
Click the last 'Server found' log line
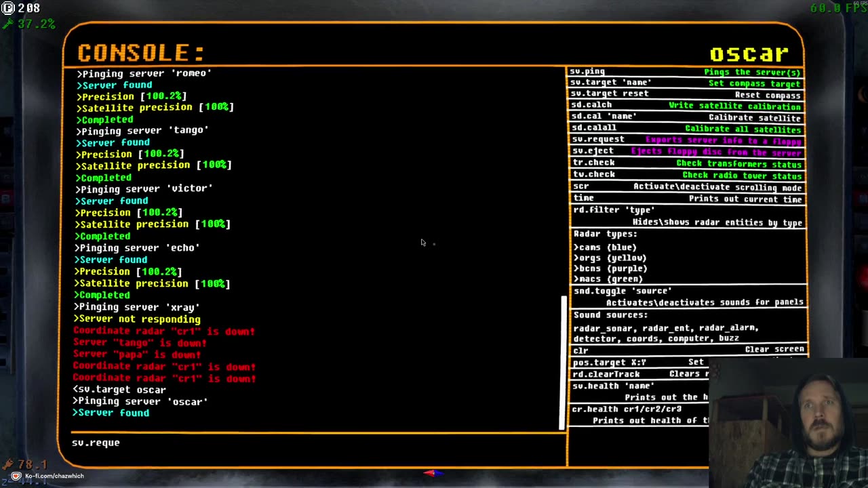pos(111,413)
